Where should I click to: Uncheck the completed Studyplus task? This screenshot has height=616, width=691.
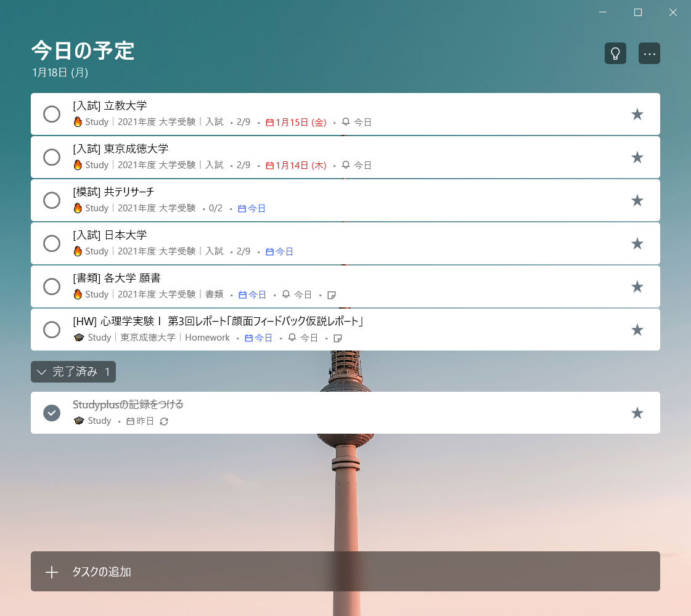tap(52, 413)
